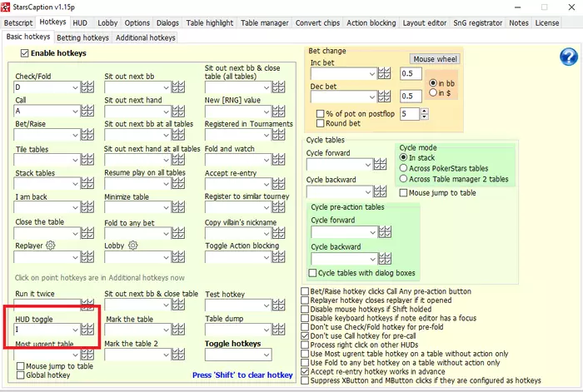
Task: Click the gear icon next to Lobby
Action: [132, 246]
